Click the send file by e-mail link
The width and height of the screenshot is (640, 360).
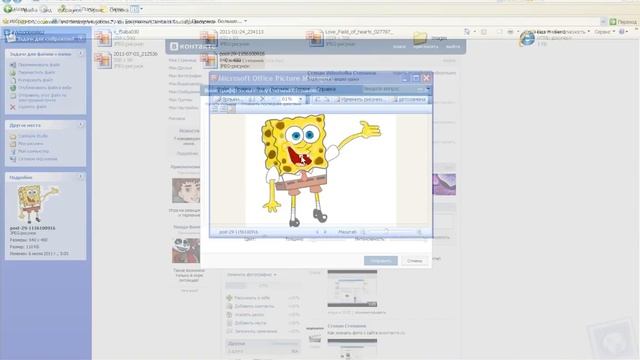coord(42,97)
